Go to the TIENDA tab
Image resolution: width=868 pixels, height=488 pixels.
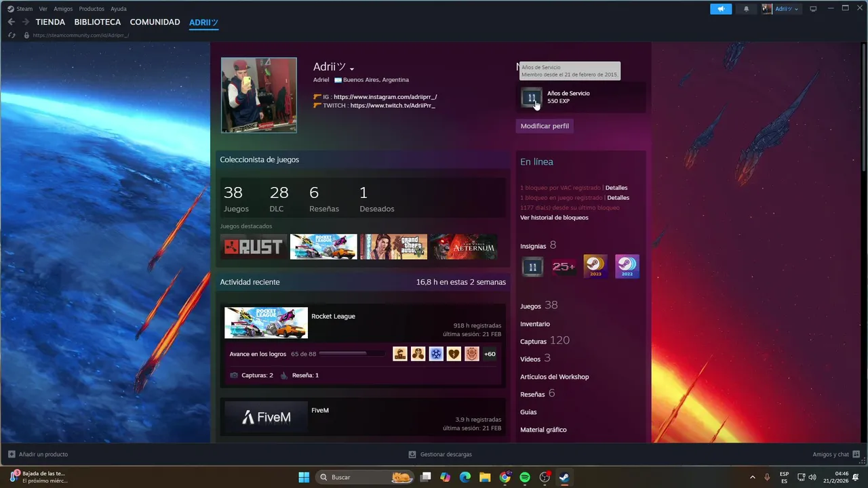pos(51,22)
